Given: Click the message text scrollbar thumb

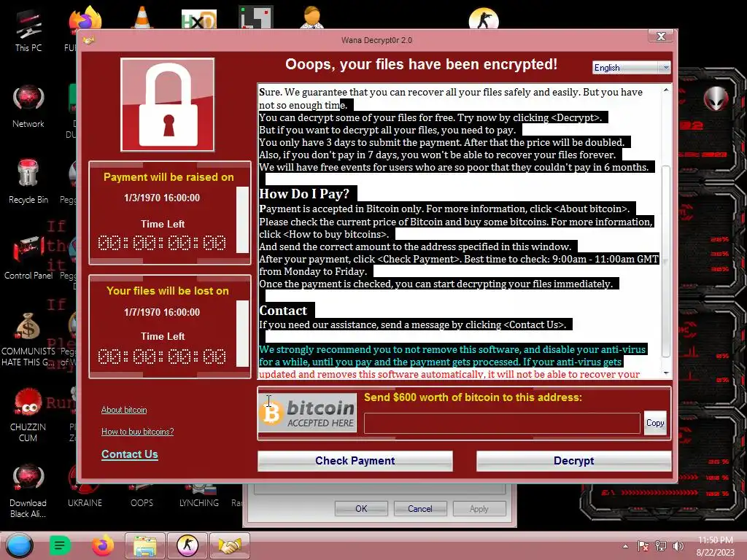Looking at the screenshot, I should coord(666,261).
